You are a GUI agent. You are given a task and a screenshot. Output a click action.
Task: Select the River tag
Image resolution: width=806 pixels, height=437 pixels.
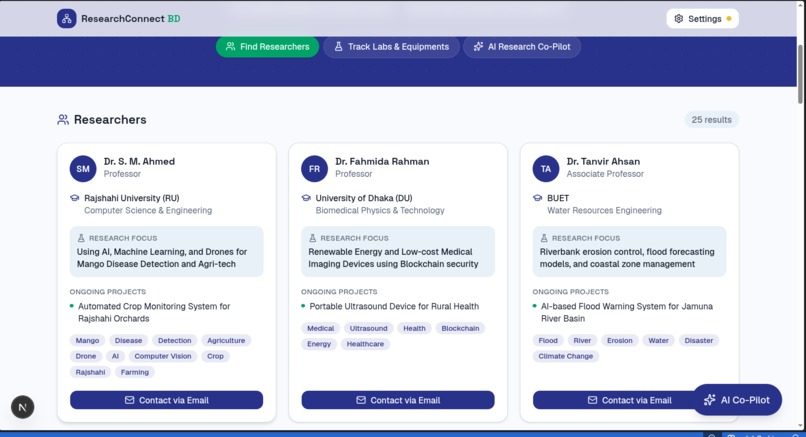[x=582, y=340]
